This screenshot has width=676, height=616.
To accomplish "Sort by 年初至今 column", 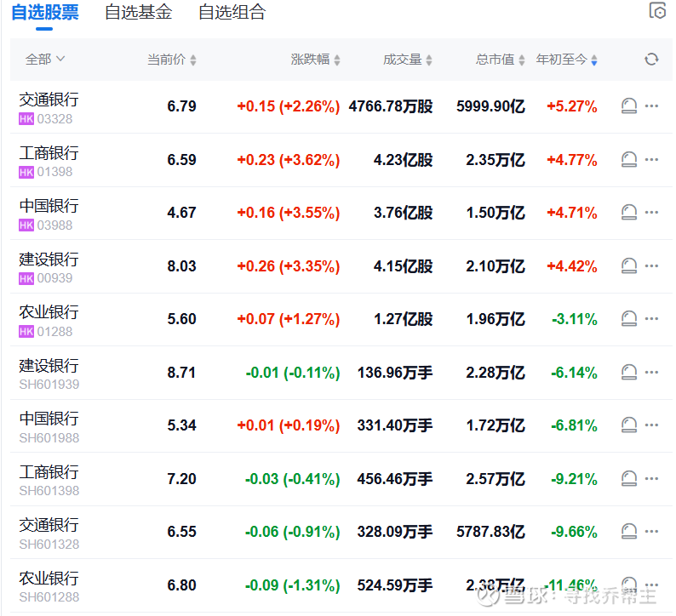I will (566, 60).
